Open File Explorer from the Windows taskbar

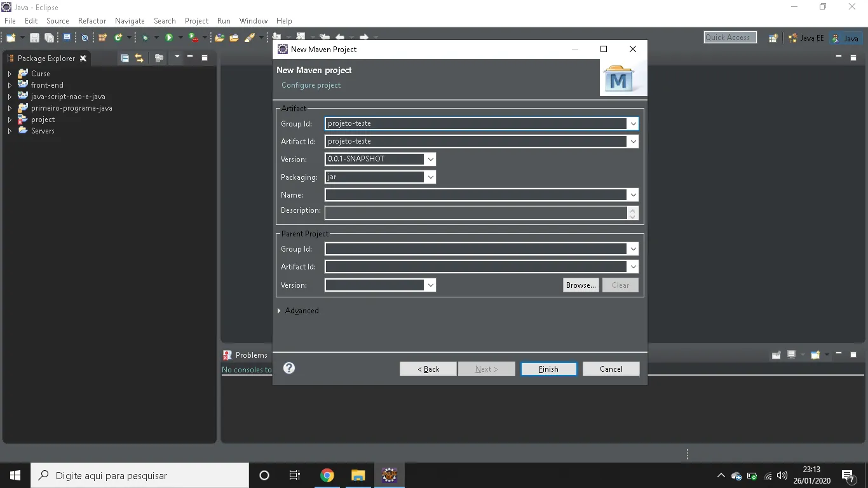tap(358, 475)
